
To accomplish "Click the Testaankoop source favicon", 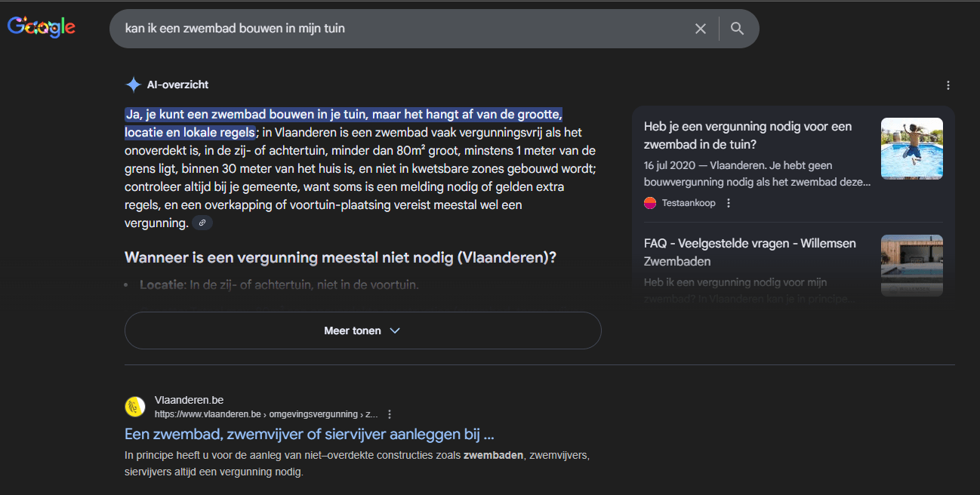I will (650, 203).
